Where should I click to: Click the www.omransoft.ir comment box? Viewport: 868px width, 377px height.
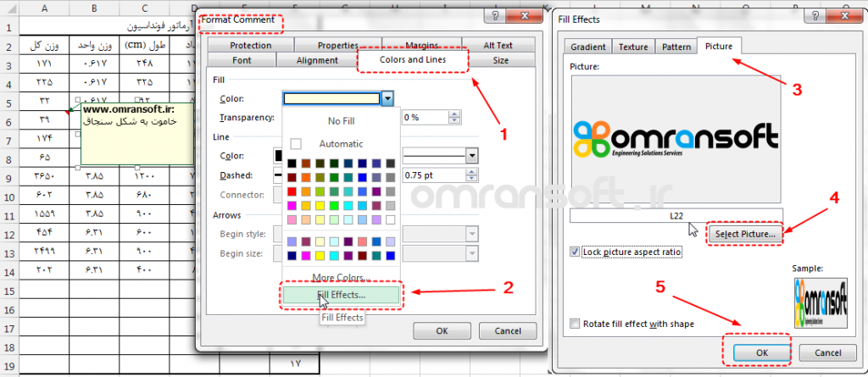click(x=137, y=134)
